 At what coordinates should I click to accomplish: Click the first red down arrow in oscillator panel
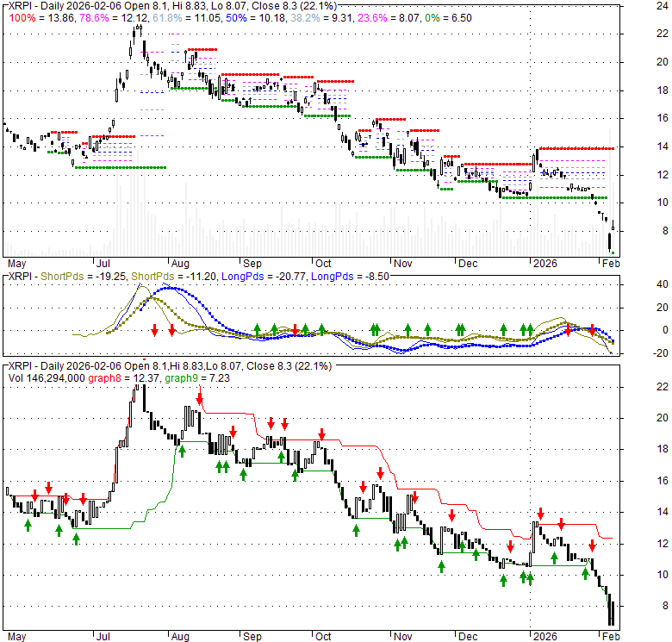(154, 330)
